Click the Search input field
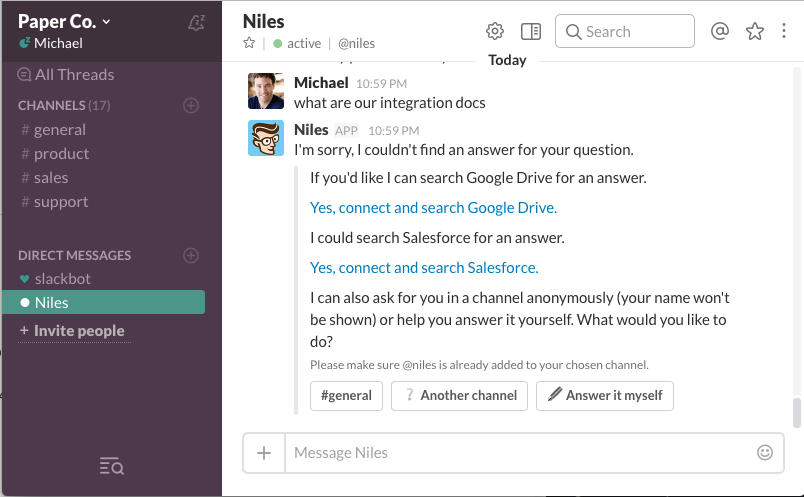Screen dimensions: 804x497 (625, 31)
